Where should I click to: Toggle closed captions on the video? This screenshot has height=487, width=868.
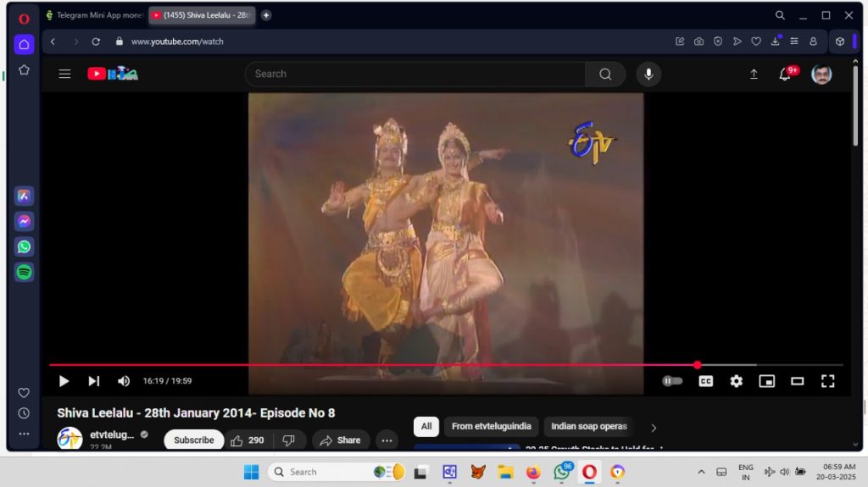[706, 381]
